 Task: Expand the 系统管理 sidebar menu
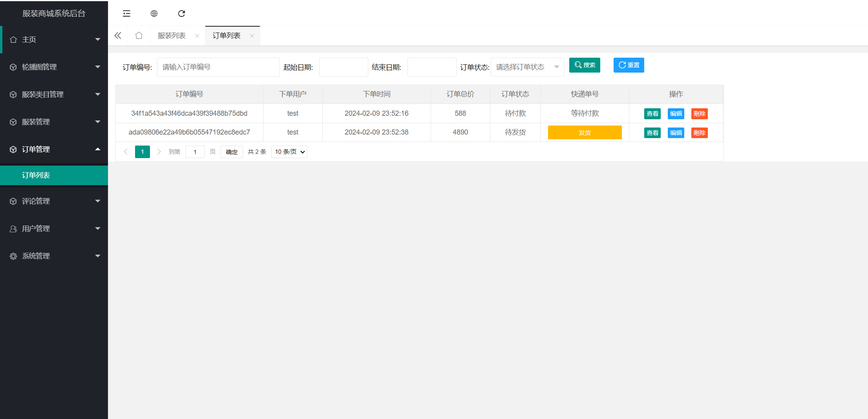pyautogui.click(x=54, y=256)
